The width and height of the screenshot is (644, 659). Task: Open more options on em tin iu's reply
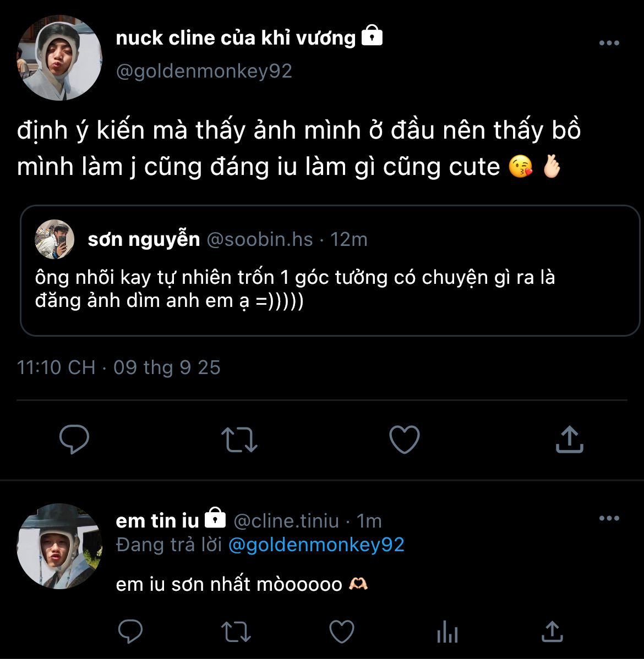(x=609, y=519)
